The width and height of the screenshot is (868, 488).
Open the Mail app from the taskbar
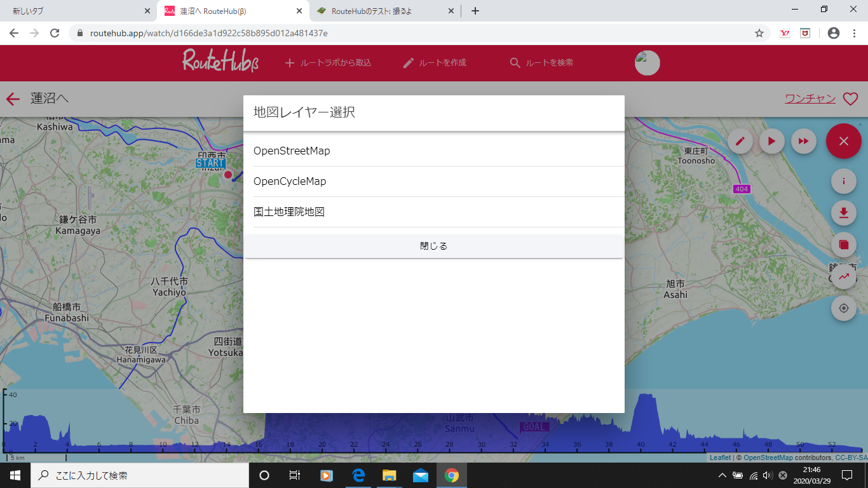(420, 475)
